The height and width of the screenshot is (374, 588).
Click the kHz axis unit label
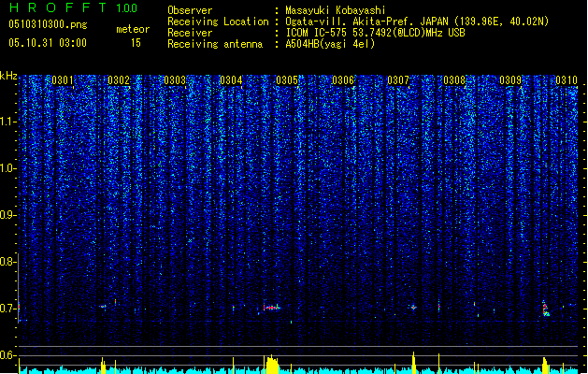point(8,76)
